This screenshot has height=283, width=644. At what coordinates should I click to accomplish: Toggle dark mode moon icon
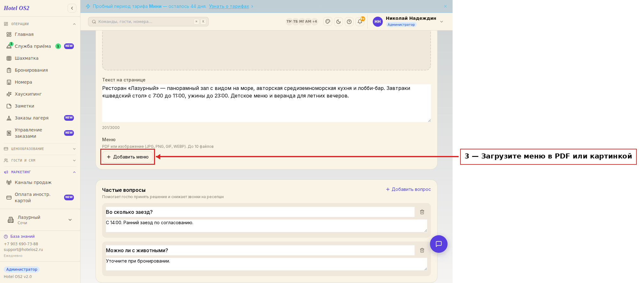[x=339, y=22]
